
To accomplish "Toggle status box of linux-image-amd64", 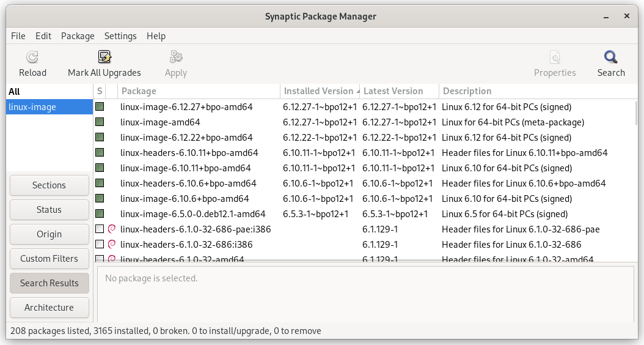I will click(x=100, y=122).
